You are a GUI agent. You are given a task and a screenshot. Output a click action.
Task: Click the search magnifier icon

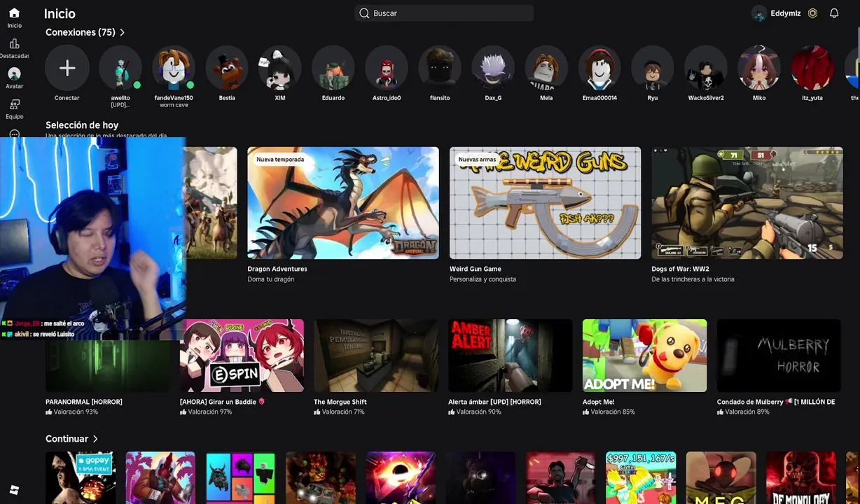(x=364, y=13)
